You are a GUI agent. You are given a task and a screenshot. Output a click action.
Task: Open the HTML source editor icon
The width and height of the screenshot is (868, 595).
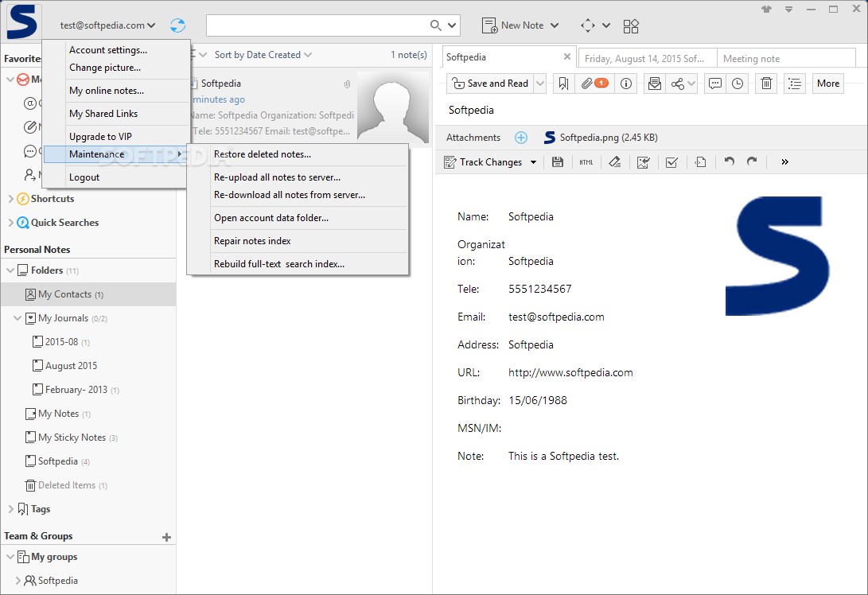pos(586,162)
